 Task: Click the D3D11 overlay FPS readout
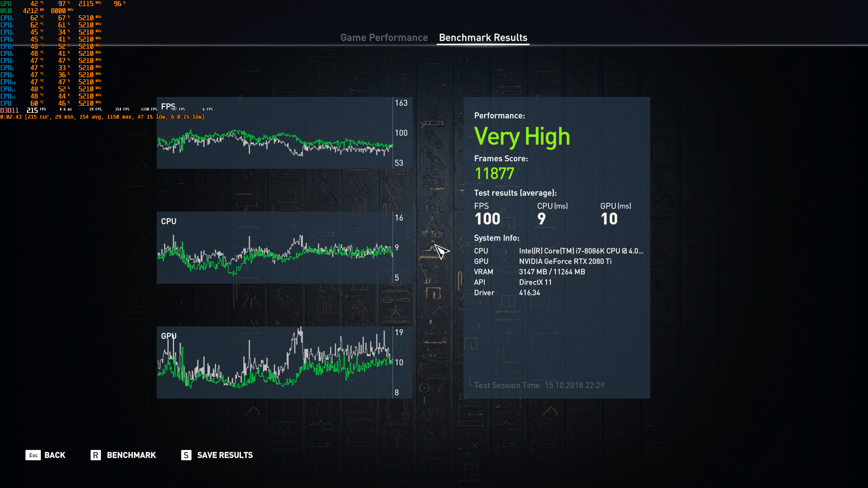click(x=32, y=110)
